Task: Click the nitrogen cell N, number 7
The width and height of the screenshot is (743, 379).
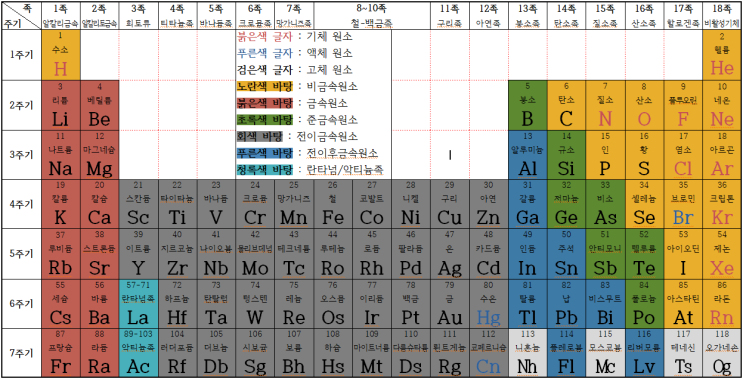Action: pos(606,106)
